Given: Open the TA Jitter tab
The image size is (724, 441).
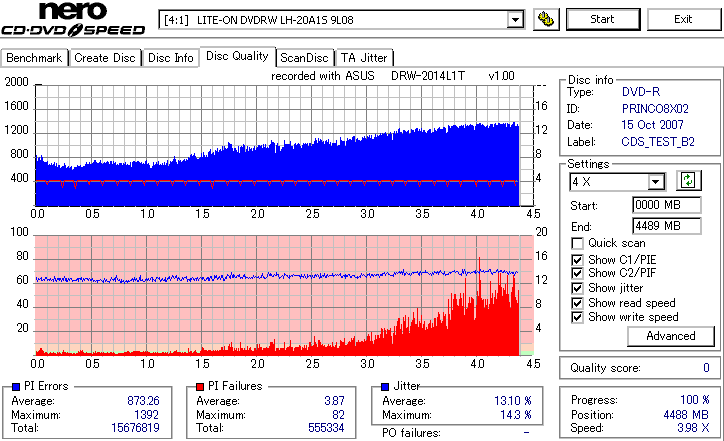Looking at the screenshot, I should tap(364, 58).
